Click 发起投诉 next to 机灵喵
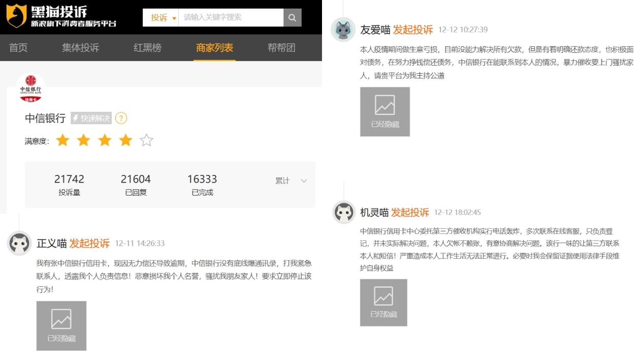The image size is (644, 363). [410, 212]
